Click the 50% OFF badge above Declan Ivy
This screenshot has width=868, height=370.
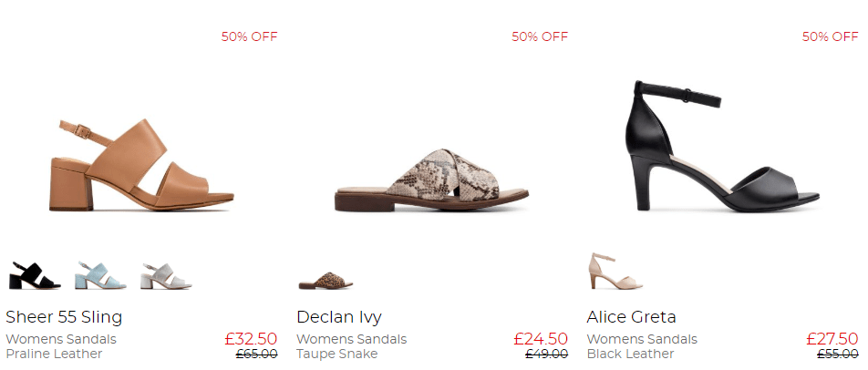pyautogui.click(x=540, y=37)
